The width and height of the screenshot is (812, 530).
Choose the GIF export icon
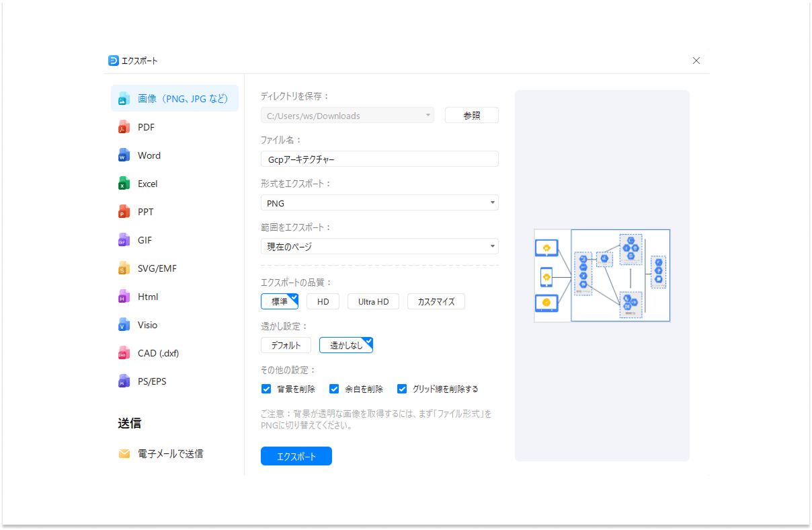coord(124,239)
